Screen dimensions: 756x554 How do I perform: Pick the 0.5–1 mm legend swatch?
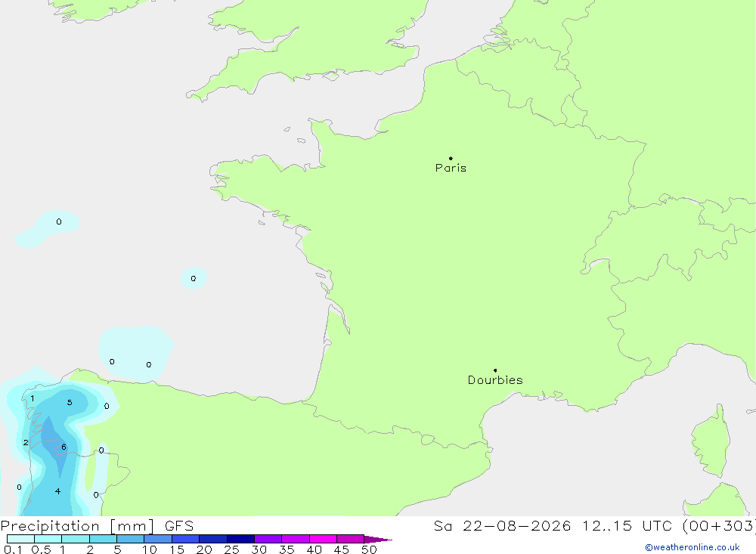(48, 539)
